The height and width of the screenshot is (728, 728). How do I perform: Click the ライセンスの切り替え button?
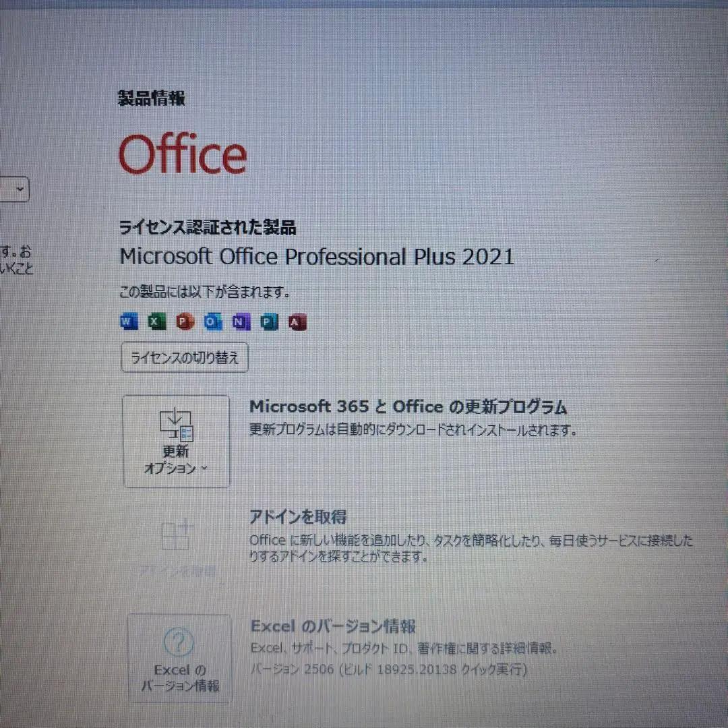point(184,357)
